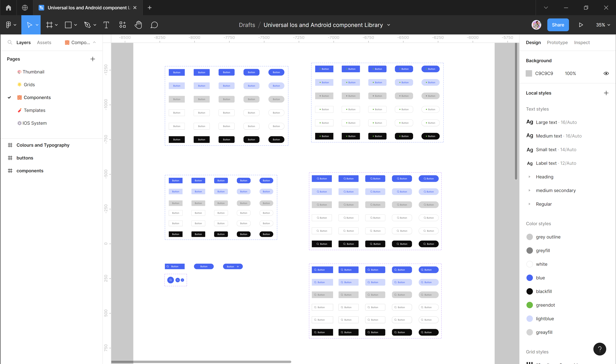This screenshot has width=616, height=364.
Task: Switch to the Assets tab
Action: (x=44, y=42)
